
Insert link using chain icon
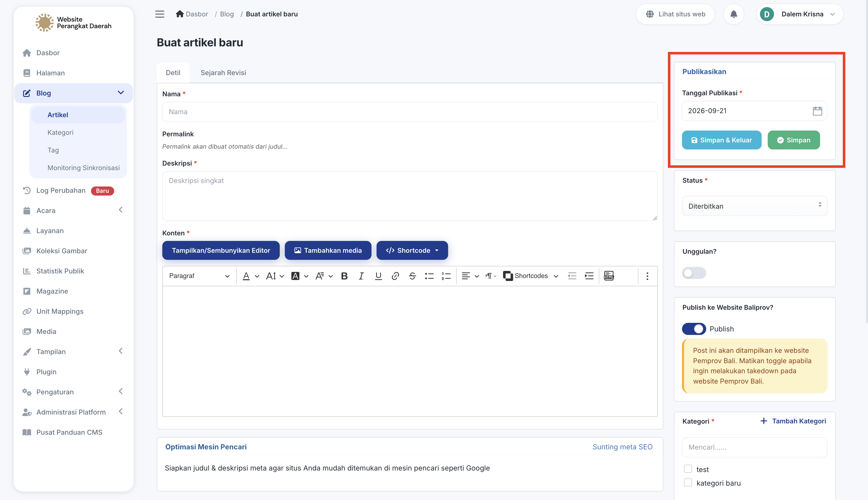point(395,276)
